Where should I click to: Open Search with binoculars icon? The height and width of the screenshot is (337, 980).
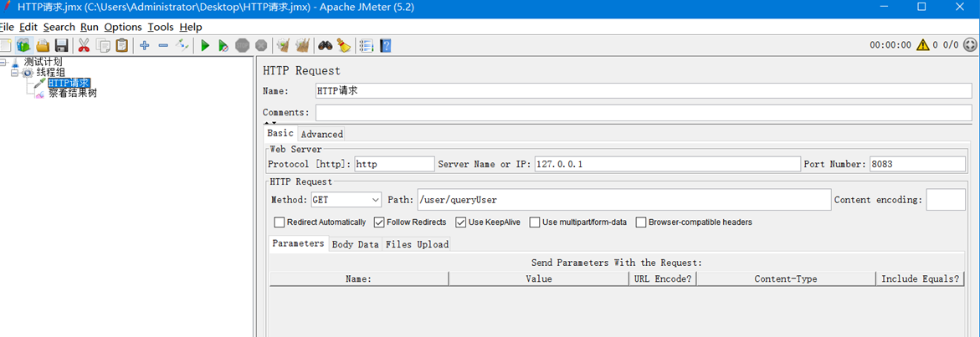tap(325, 45)
